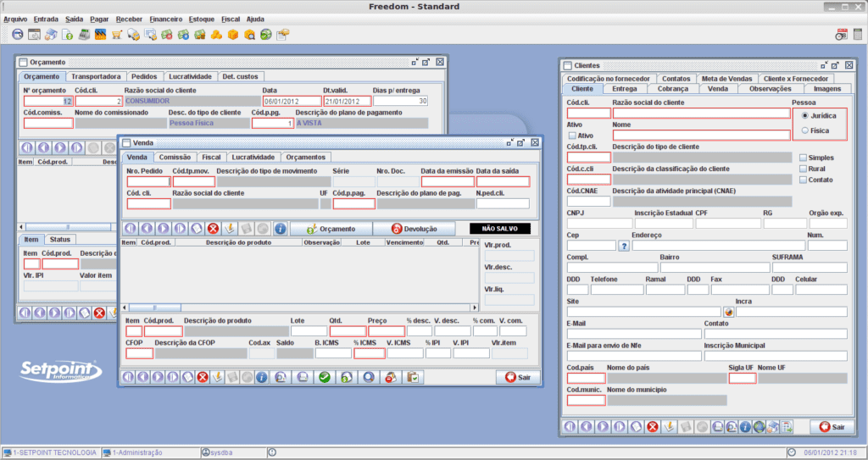Open the Financeiro menu
868x460 pixels.
[x=165, y=18]
